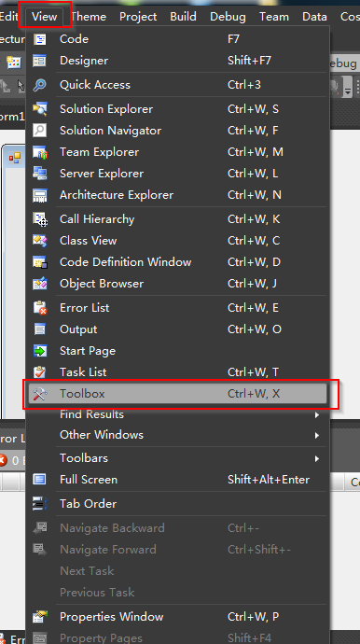Viewport: 360px width, 644px height.
Task: Click the F7 shortcut text
Action: point(233,39)
